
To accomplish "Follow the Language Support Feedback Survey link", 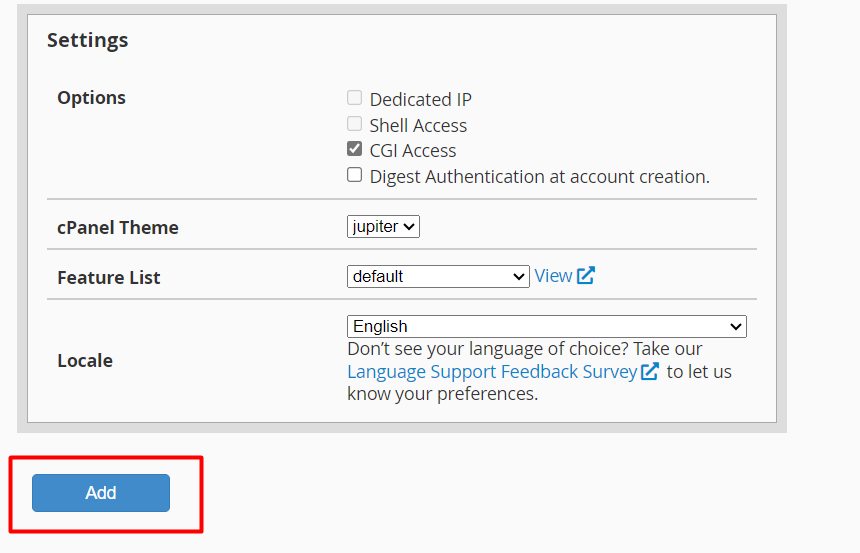I will [491, 372].
